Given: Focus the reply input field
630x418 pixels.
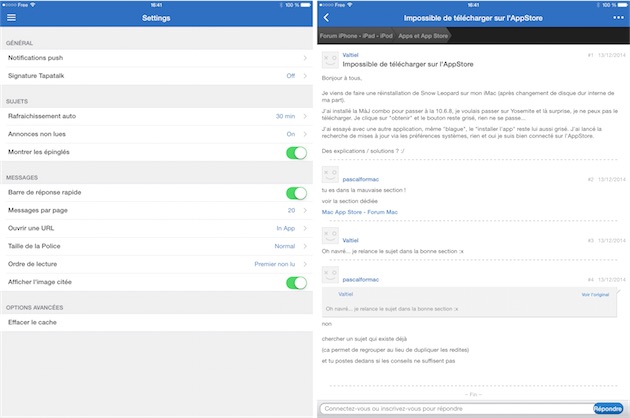Looking at the screenshot, I should (457, 409).
